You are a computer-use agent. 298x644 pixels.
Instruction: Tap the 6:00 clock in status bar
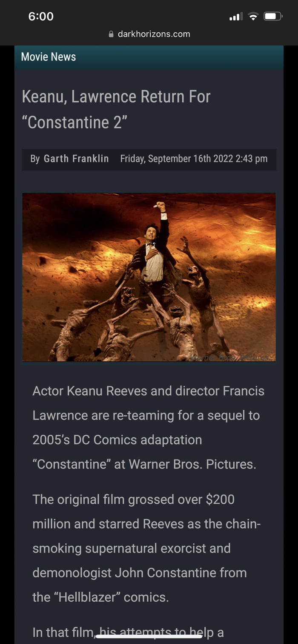(41, 17)
